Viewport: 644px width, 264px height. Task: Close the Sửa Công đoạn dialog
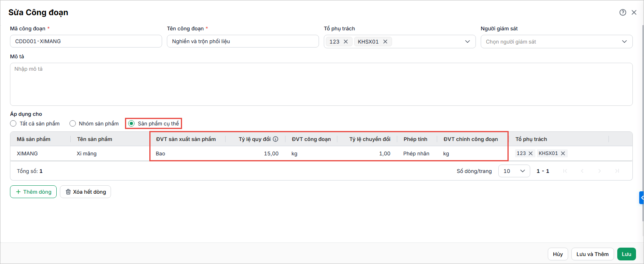coord(634,12)
